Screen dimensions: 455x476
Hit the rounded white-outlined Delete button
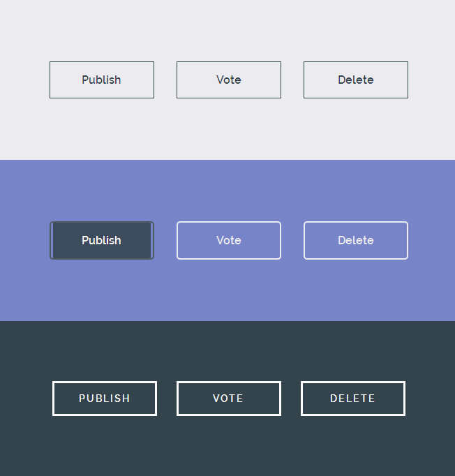[356, 240]
